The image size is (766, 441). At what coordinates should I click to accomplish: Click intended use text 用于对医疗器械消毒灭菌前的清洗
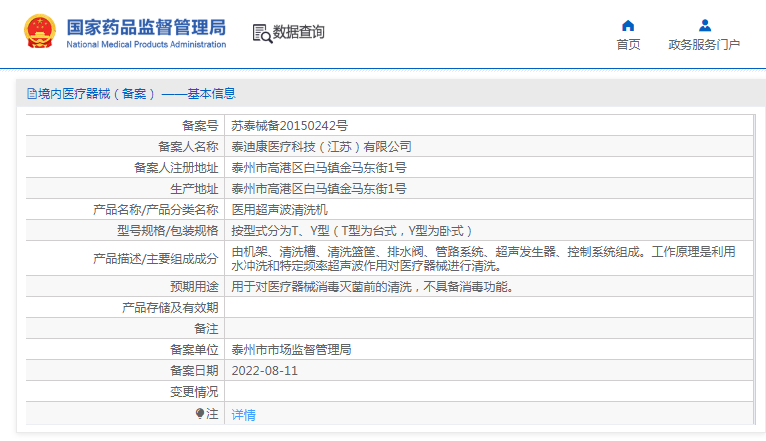pyautogui.click(x=373, y=287)
